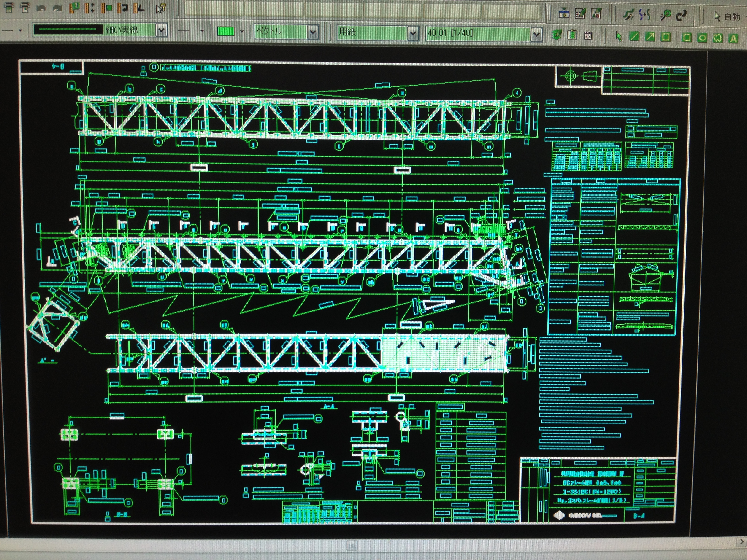Click the help pointer question-mark icon

click(161, 8)
